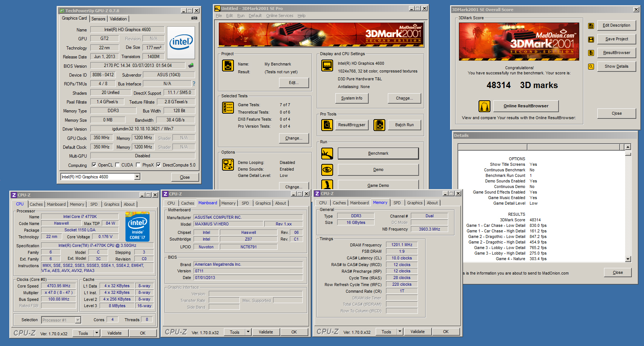Open the graphics card selector dropdown in GPU-Z
This screenshot has height=346, width=644.
(137, 177)
